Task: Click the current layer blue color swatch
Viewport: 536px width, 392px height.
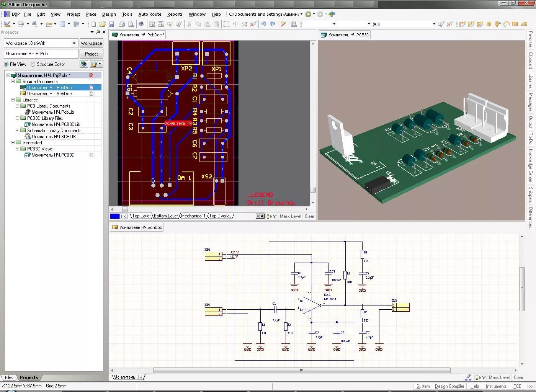Action: coord(114,216)
